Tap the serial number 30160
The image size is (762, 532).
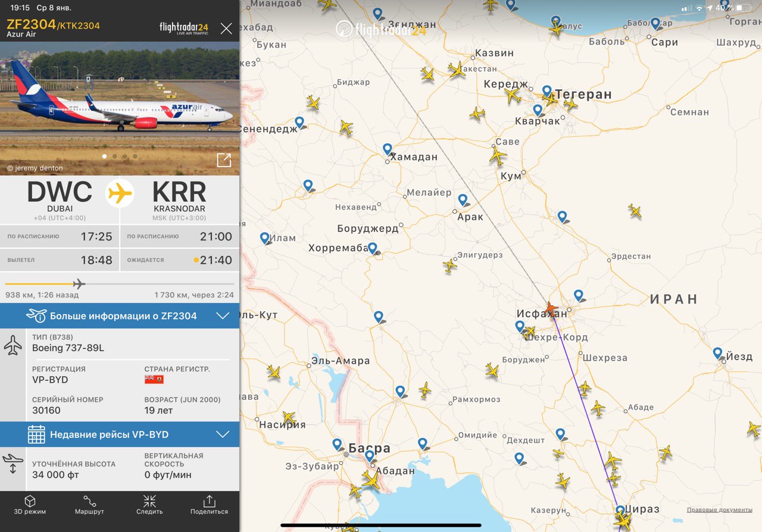pyautogui.click(x=46, y=411)
